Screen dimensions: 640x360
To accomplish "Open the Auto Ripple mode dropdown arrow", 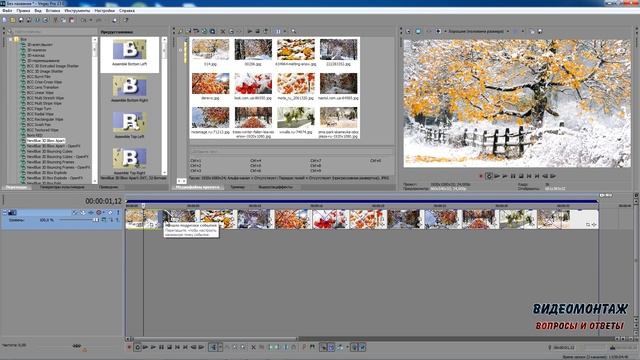I will point(347,347).
